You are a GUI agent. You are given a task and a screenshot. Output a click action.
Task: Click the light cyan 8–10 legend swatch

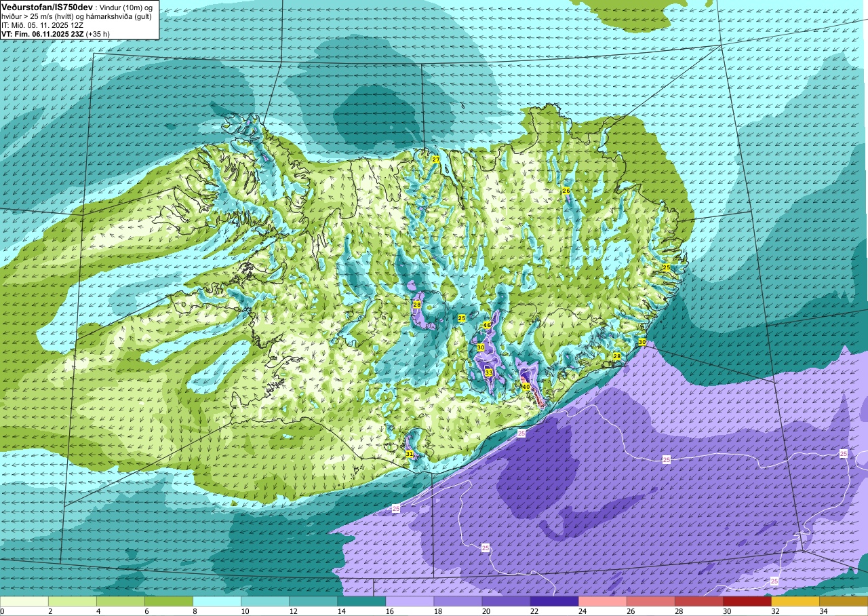pyautogui.click(x=217, y=601)
